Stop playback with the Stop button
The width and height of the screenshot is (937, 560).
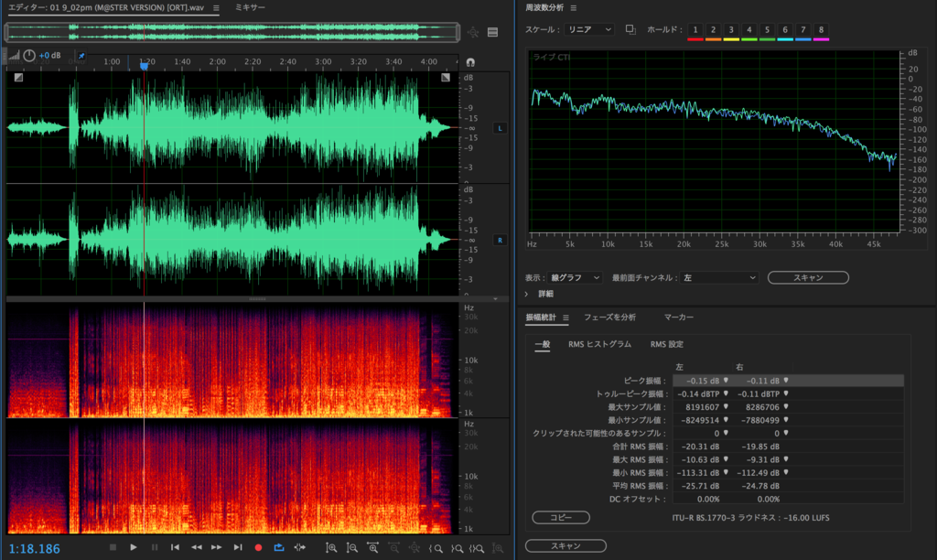113,547
